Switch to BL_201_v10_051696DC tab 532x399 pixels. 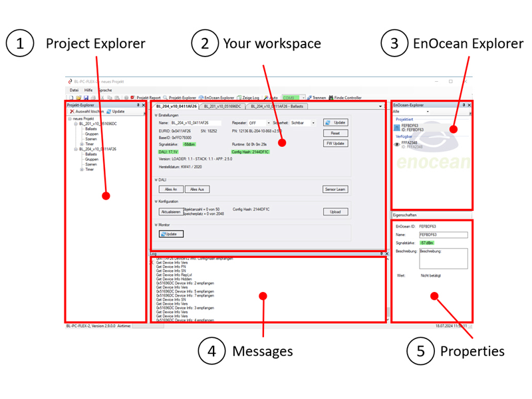coord(223,106)
